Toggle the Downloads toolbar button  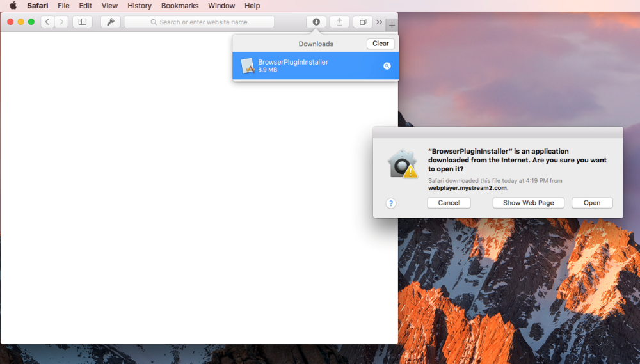tap(316, 22)
